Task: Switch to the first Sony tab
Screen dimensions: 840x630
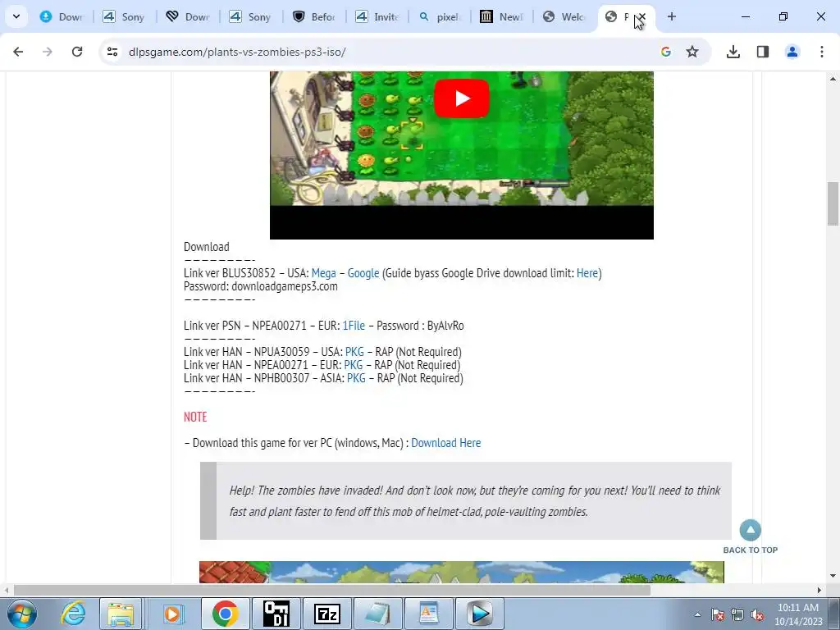Action: pos(125,16)
